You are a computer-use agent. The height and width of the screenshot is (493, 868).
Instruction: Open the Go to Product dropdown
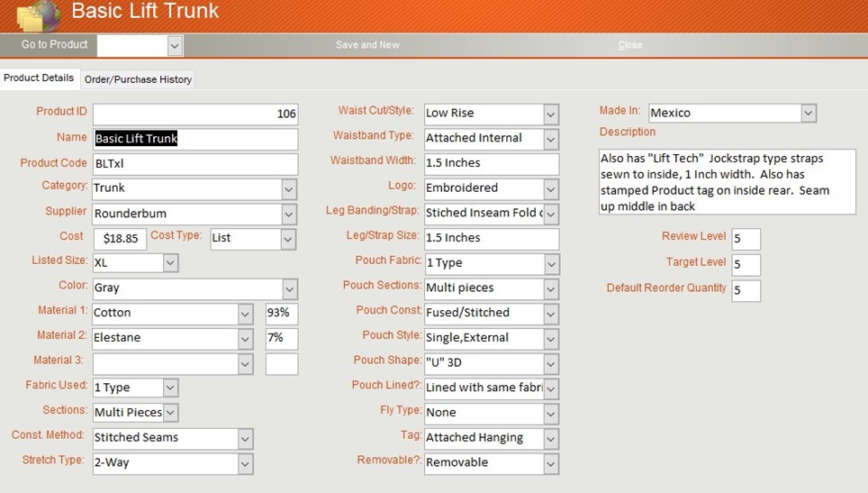tap(175, 45)
